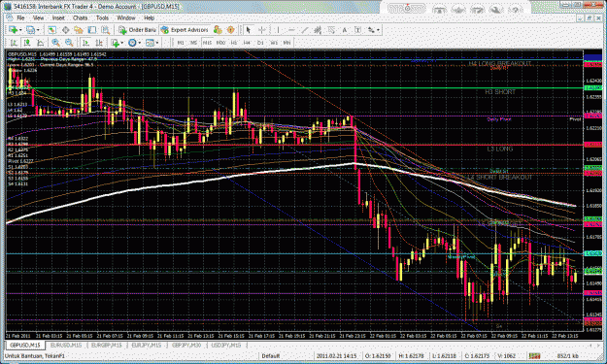Switch to the EURJPY,M15 chart tab
Image resolution: width=607 pixels, height=364 pixels.
[147, 345]
